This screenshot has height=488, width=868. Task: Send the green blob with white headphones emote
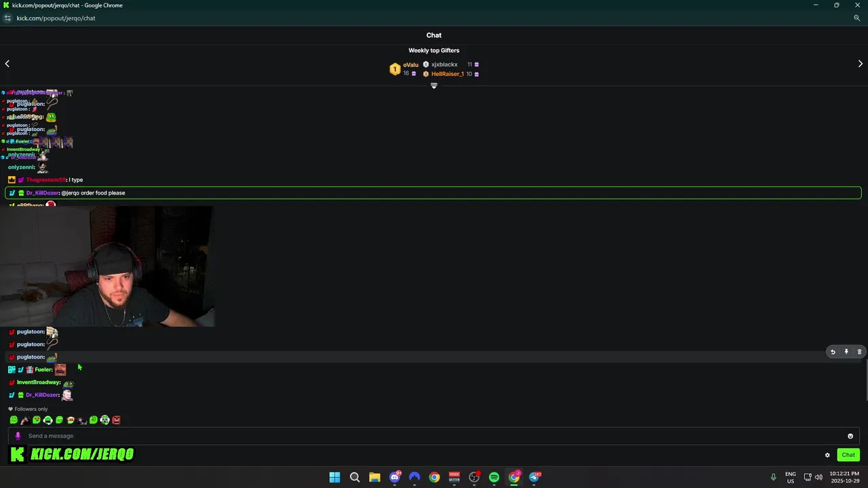(48, 420)
